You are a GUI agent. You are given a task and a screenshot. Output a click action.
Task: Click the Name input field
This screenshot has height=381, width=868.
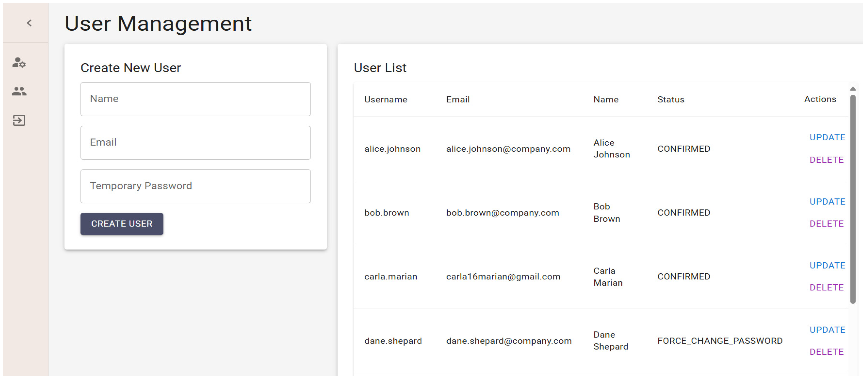(196, 99)
